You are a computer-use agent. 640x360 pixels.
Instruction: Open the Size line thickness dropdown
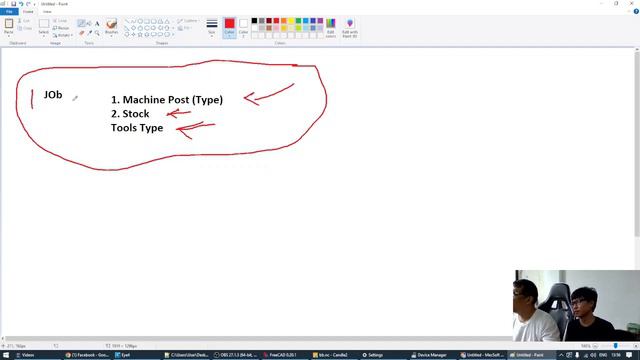211,28
